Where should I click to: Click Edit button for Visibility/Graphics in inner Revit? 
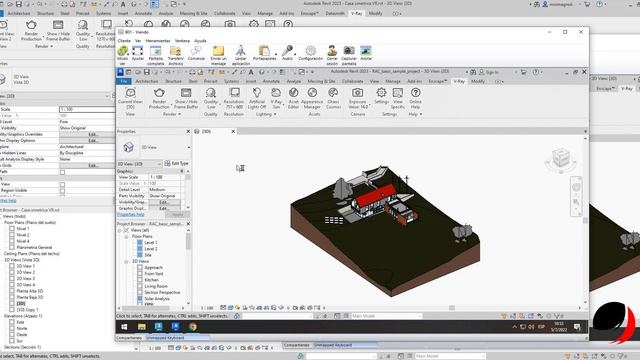(x=163, y=202)
